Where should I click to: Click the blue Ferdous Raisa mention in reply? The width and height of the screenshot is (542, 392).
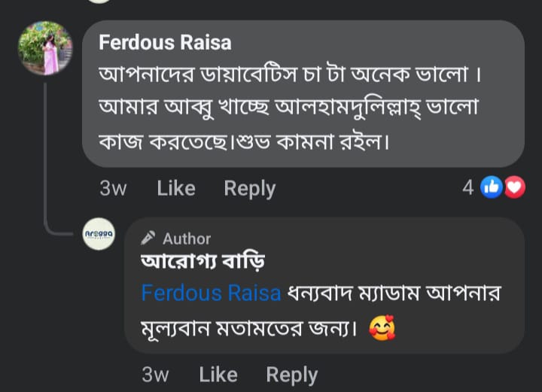coord(211,293)
